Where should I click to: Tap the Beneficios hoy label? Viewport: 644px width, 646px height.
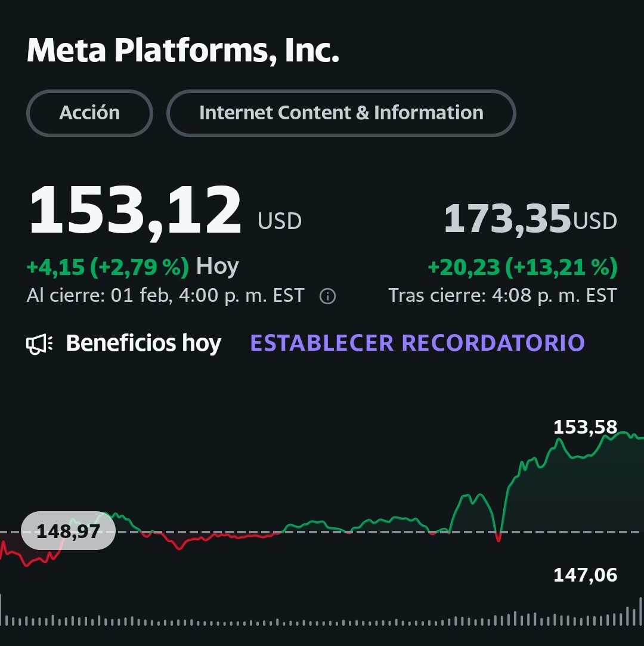pyautogui.click(x=143, y=343)
